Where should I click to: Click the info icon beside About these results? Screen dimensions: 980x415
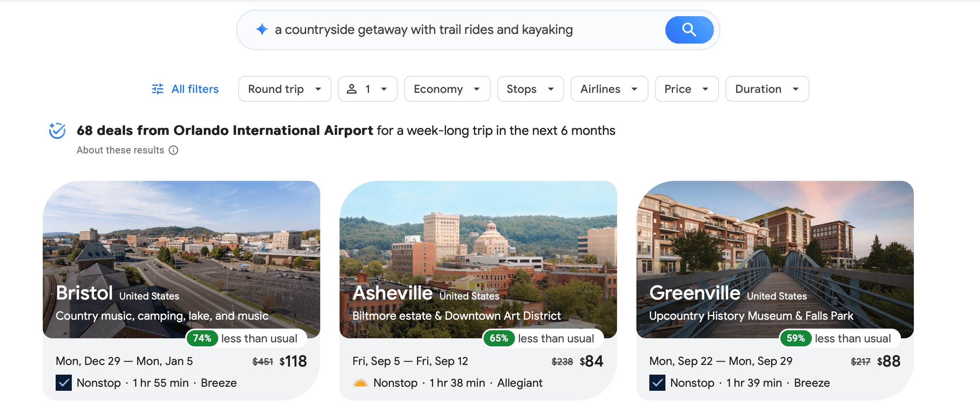pos(173,150)
